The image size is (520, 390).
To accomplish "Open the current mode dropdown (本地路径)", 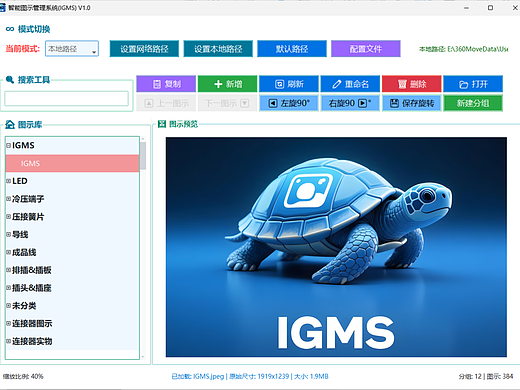I will [x=72, y=49].
